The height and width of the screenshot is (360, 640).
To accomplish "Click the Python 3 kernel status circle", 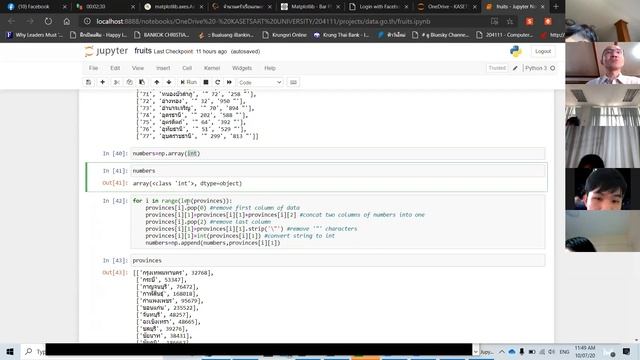I will pyautogui.click(x=553, y=68).
